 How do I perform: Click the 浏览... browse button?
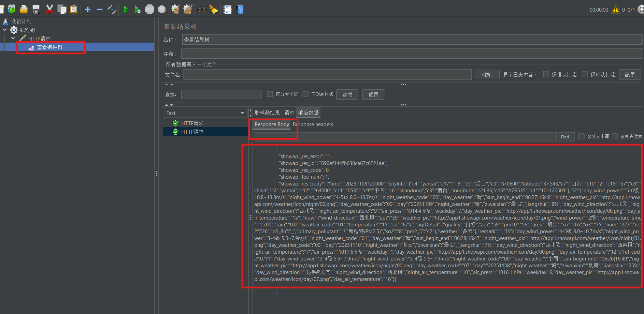coord(487,75)
